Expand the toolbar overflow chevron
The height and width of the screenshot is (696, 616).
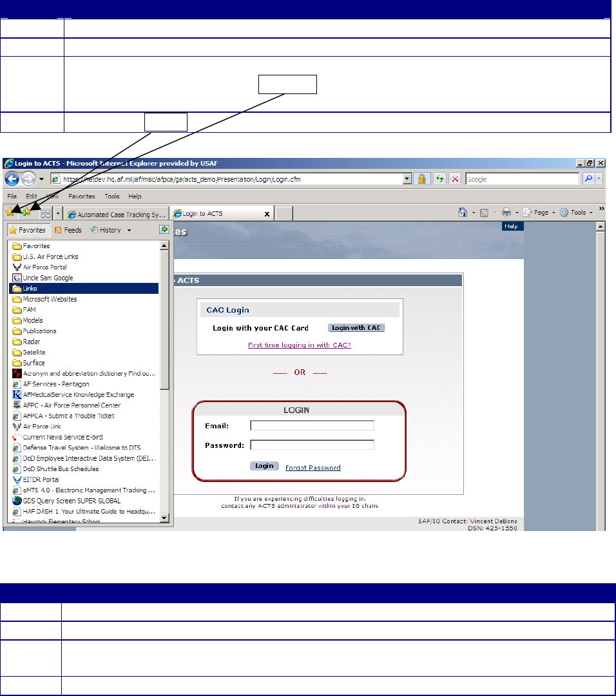pyautogui.click(x=601, y=208)
